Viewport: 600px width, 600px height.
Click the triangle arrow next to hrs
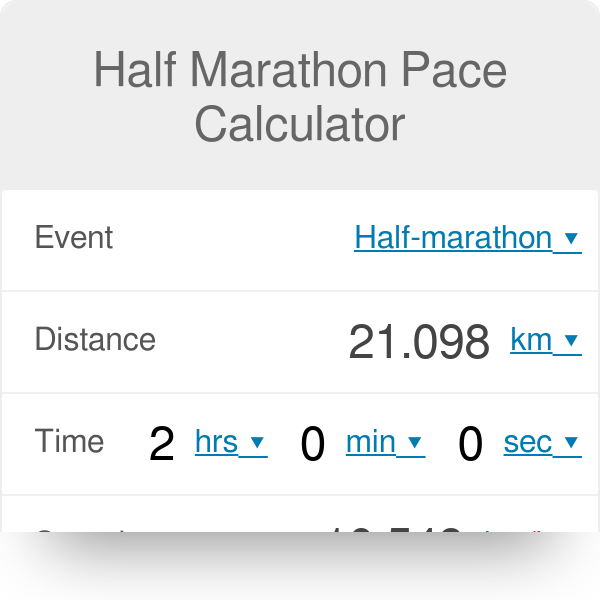tap(257, 443)
